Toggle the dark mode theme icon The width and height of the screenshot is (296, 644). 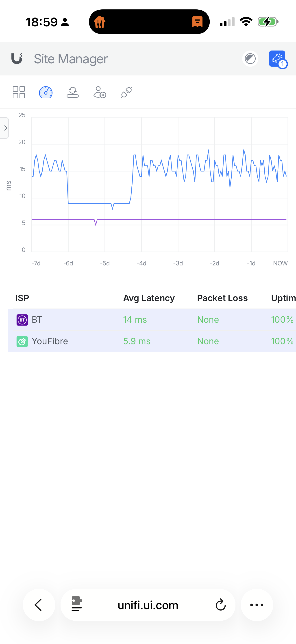250,59
